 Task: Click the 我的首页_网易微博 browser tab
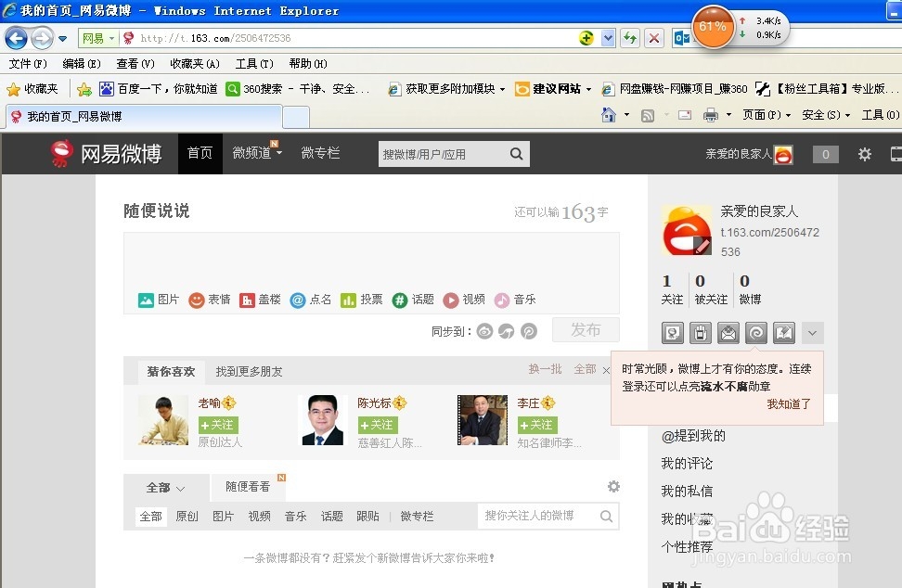[144, 117]
